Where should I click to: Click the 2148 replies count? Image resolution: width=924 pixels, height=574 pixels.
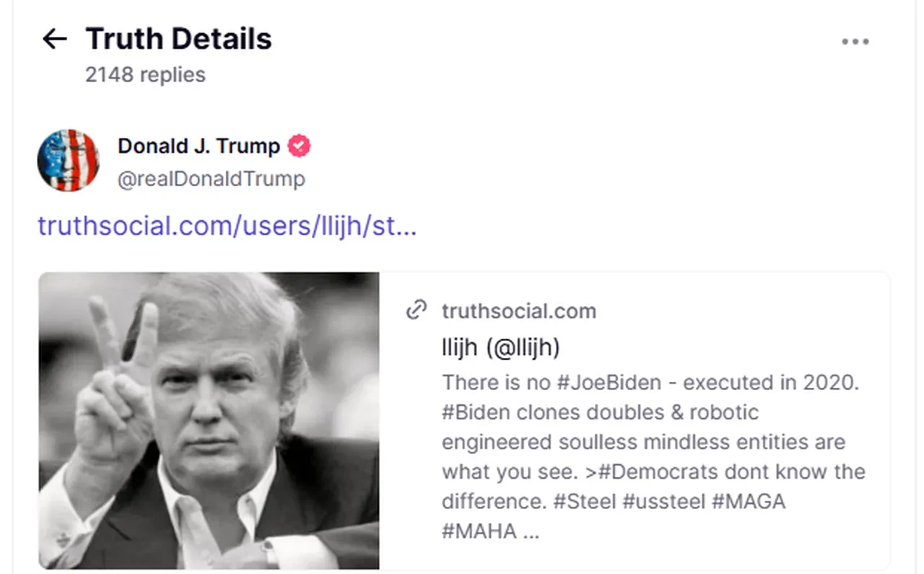145,74
